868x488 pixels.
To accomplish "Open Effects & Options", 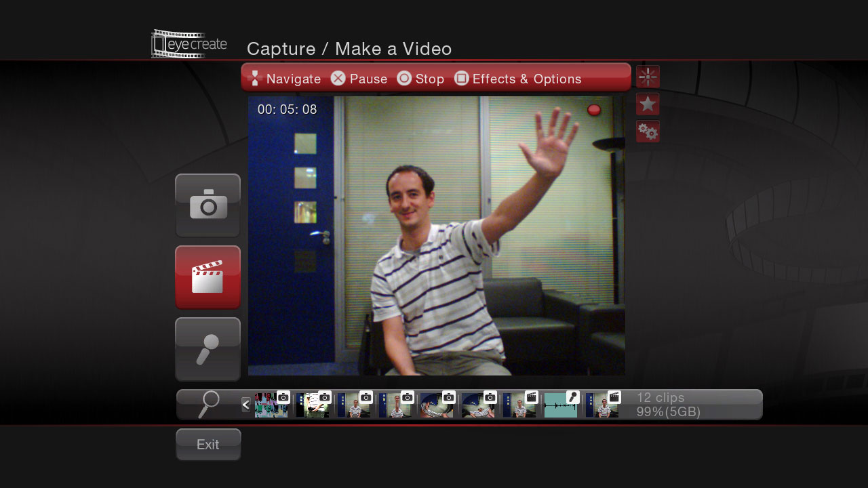I will 517,79.
